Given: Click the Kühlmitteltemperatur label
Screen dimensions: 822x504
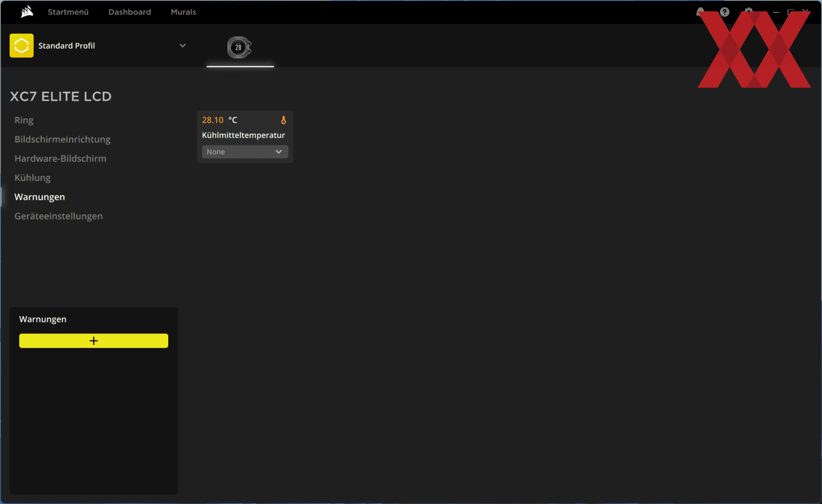Looking at the screenshot, I should (x=243, y=135).
